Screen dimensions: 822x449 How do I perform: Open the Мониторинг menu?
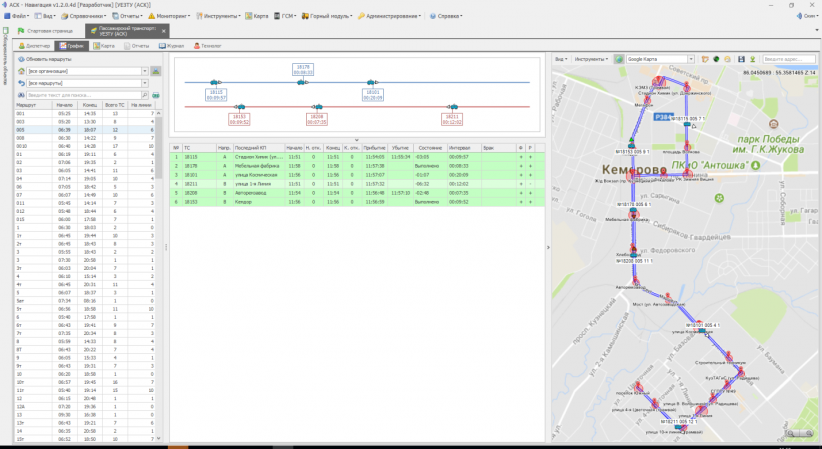169,16
